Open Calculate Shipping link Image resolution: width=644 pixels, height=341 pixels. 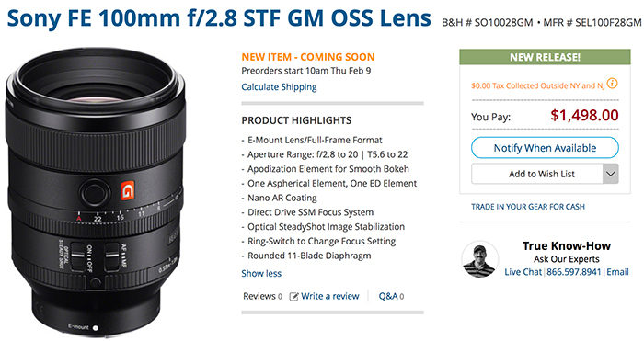pos(279,87)
